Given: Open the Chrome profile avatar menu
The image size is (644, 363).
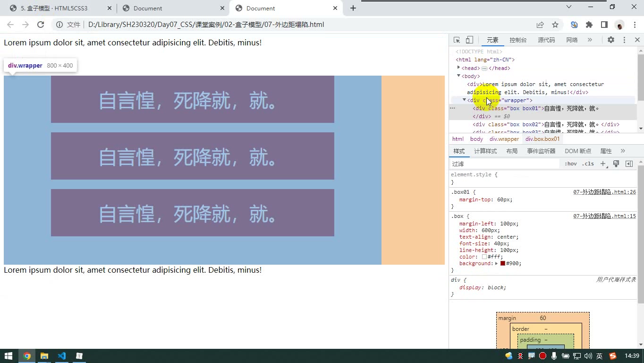Looking at the screenshot, I should 619,25.
